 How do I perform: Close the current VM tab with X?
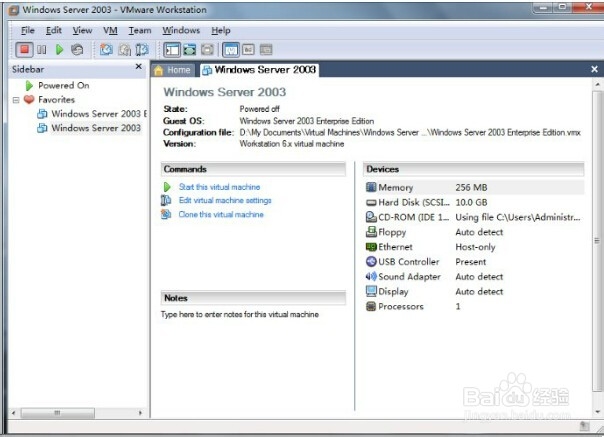pos(594,69)
